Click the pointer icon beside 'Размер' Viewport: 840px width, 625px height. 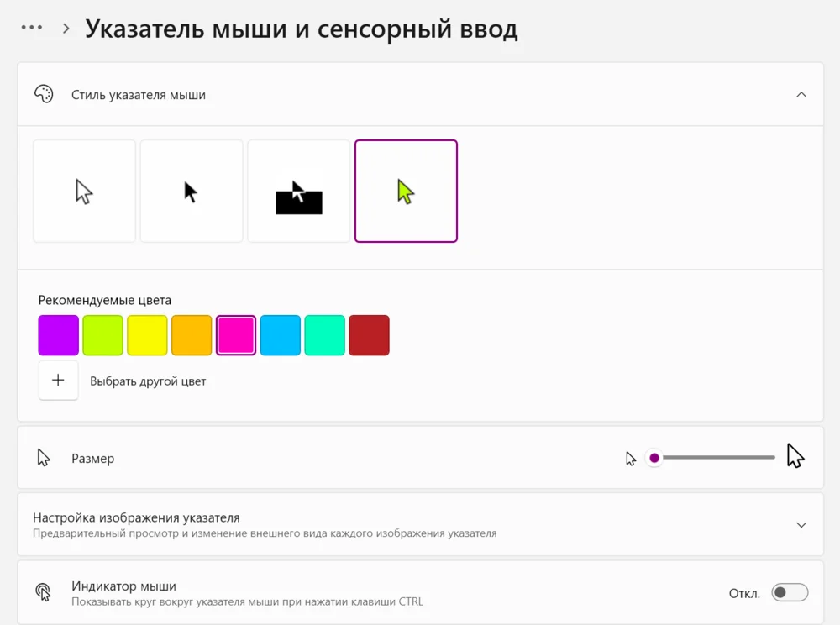pyautogui.click(x=44, y=458)
